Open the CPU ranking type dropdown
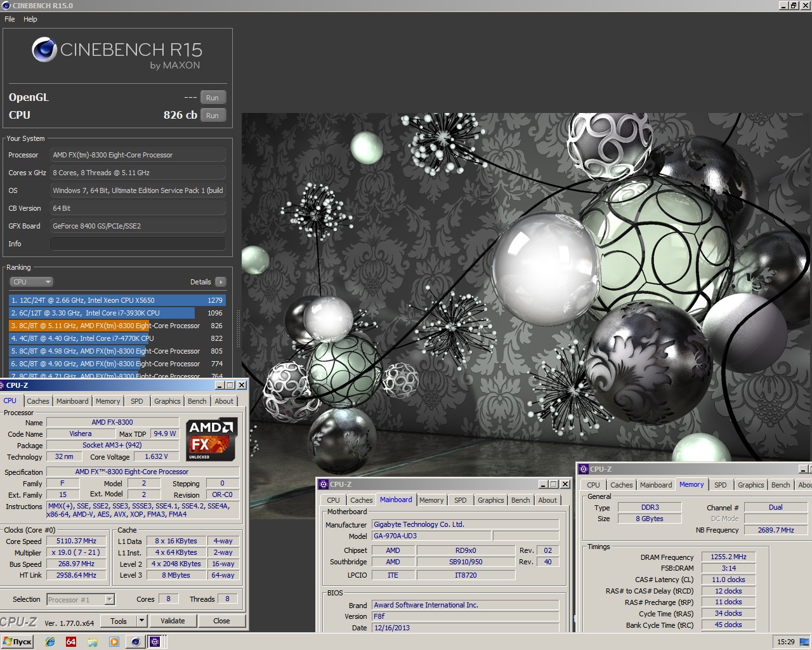The height and width of the screenshot is (650, 812). pyautogui.click(x=30, y=282)
